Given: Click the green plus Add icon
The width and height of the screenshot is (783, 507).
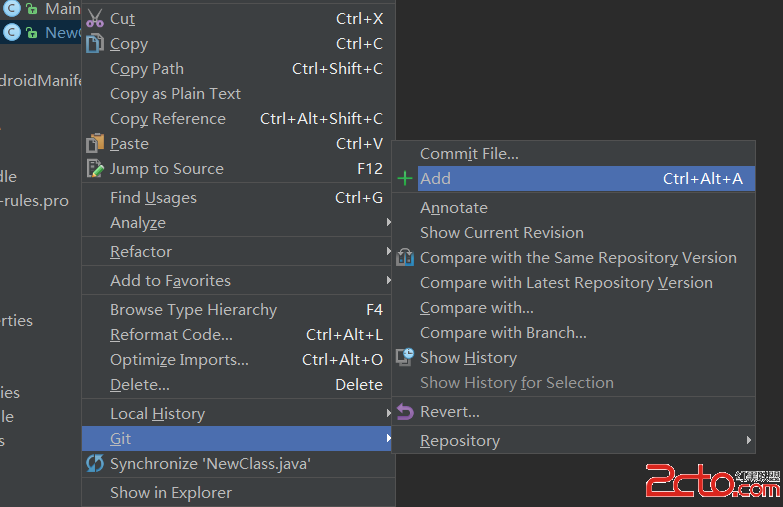Looking at the screenshot, I should (x=404, y=179).
